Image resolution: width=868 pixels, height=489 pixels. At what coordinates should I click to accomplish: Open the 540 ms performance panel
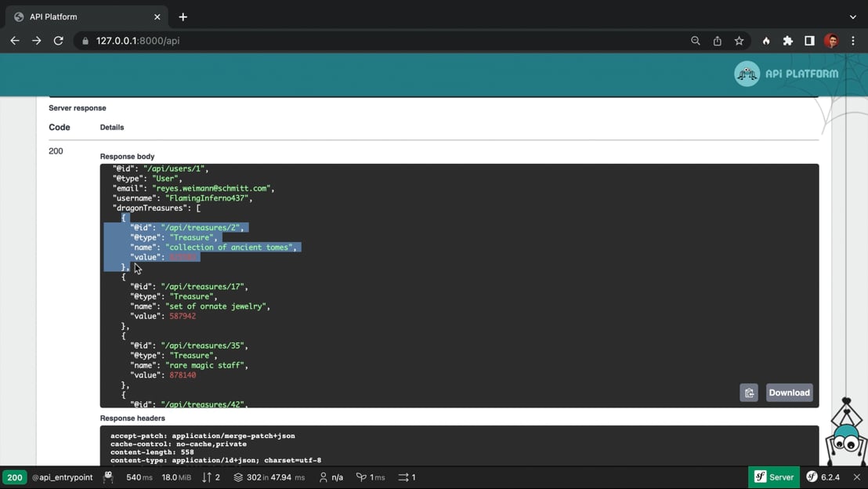tap(139, 477)
